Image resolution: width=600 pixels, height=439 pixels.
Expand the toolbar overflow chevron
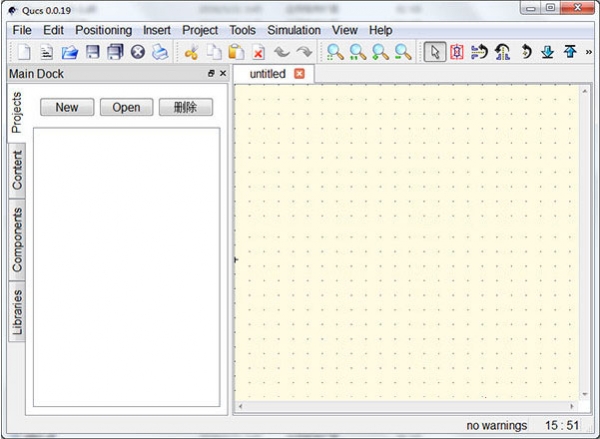click(589, 52)
